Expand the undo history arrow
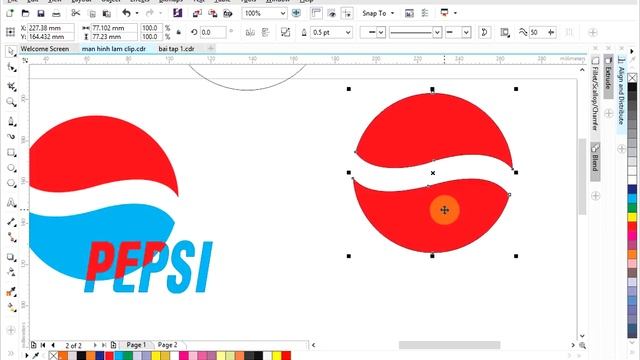 point(137,13)
